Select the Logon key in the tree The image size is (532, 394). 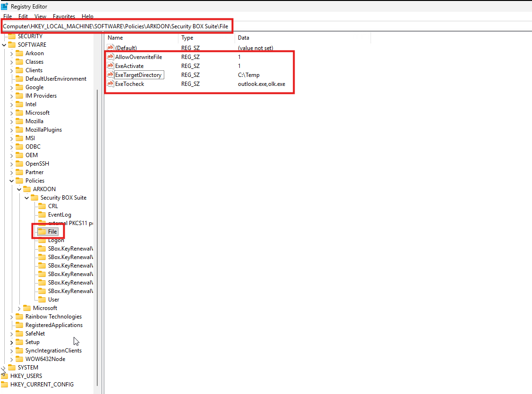coord(56,240)
